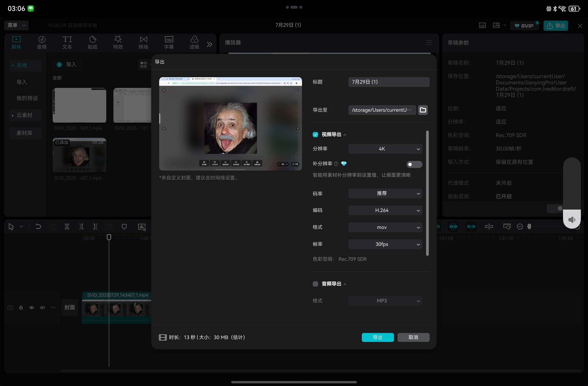Open the 菜单 dropdown menu
Screen dimensions: 588x386
16,25
